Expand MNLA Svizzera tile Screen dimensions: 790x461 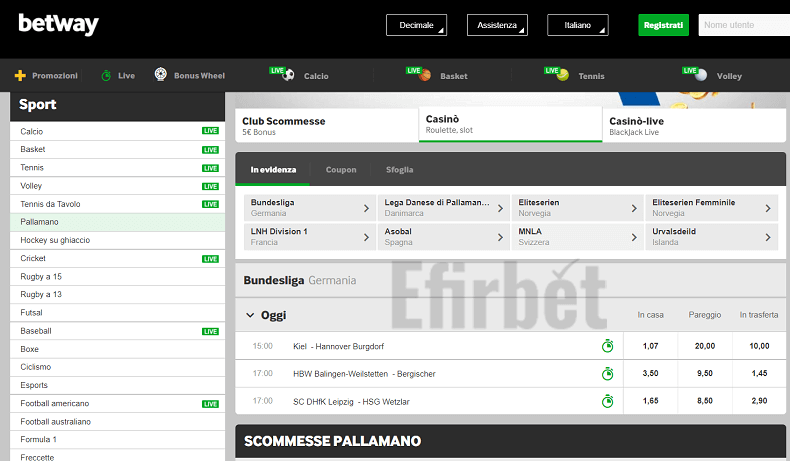pos(578,237)
